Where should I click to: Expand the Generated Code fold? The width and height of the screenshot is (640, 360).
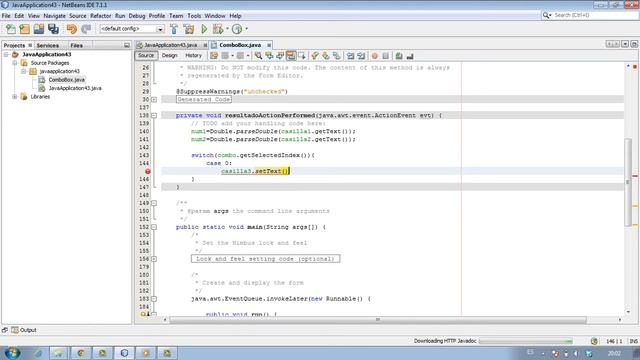pos(154,100)
